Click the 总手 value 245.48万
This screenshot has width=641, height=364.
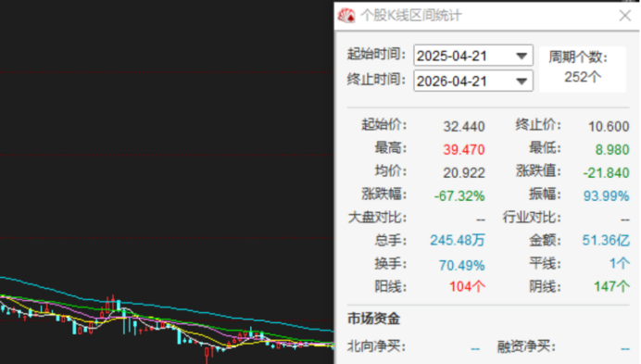tap(458, 240)
